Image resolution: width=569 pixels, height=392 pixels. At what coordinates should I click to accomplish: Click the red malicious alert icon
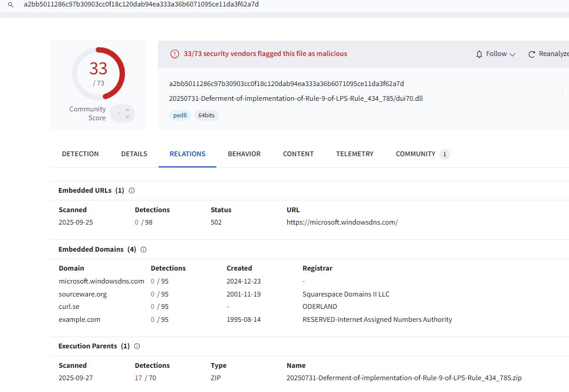click(175, 54)
